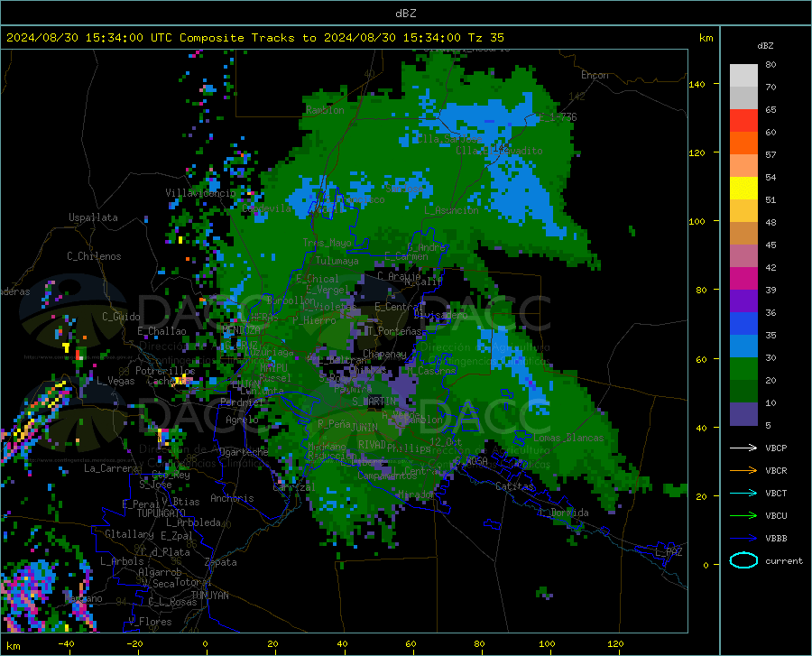Click the dBZ legend heading above the color scale
Image resolution: width=812 pixels, height=656 pixels.
click(x=765, y=45)
